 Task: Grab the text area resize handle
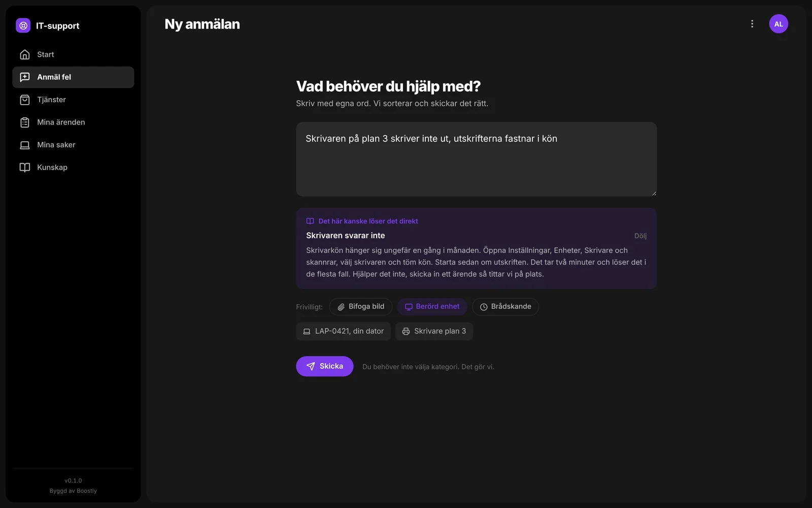click(654, 193)
